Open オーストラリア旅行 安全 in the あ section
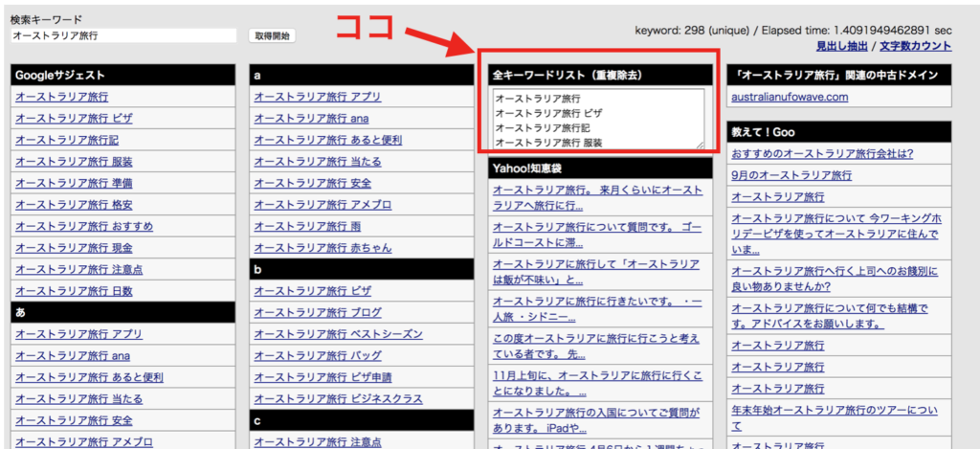Viewport: 980px width, 449px height. click(74, 421)
